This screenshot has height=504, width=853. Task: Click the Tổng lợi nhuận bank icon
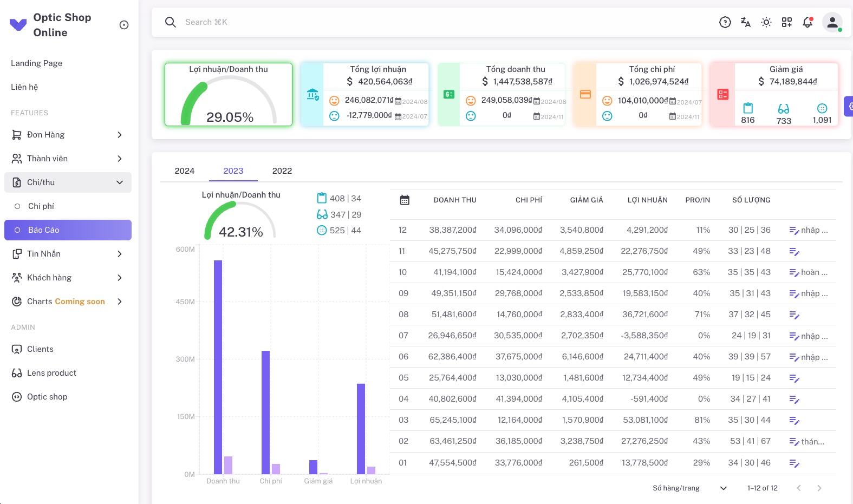[312, 94]
